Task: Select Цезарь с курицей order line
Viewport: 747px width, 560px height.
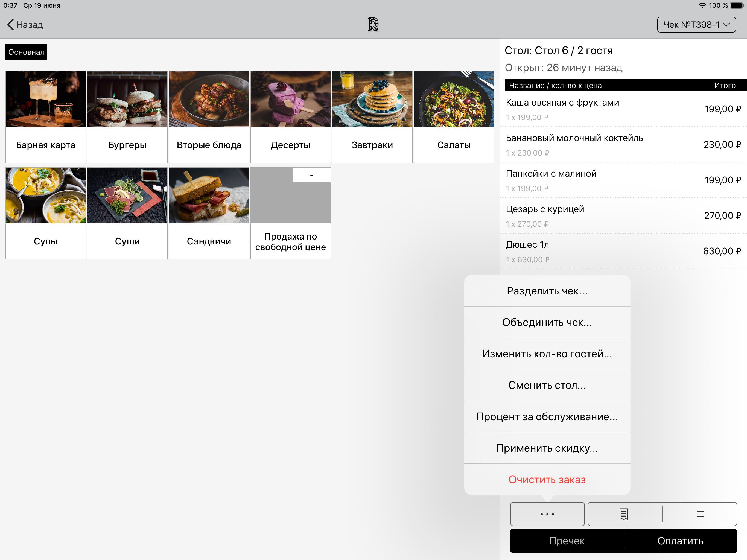Action: point(623,215)
